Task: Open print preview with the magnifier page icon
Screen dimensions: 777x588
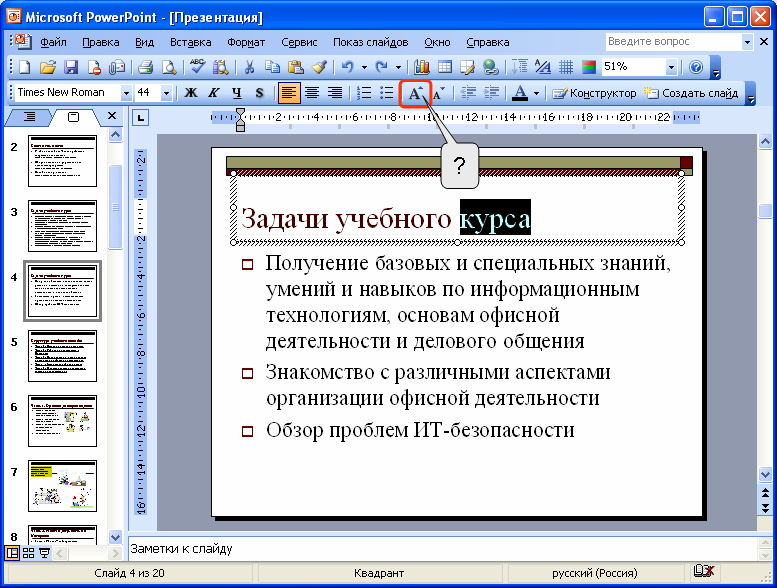Action: coord(169,67)
